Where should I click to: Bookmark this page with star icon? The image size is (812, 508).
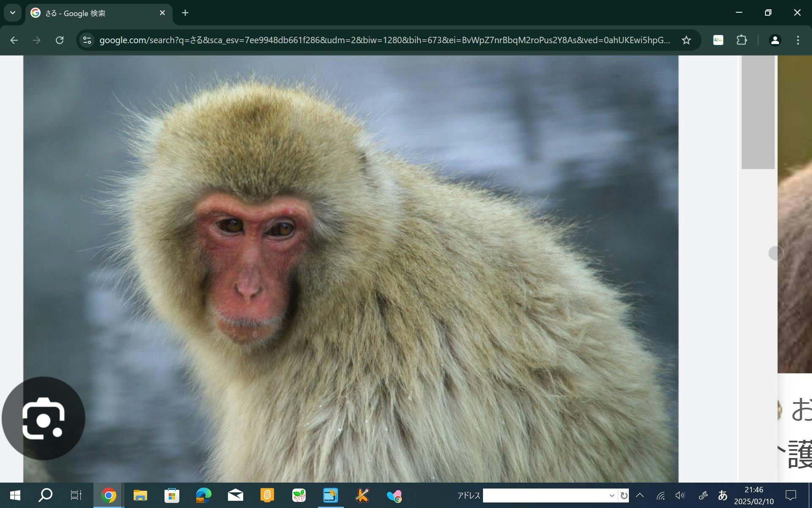tap(686, 40)
